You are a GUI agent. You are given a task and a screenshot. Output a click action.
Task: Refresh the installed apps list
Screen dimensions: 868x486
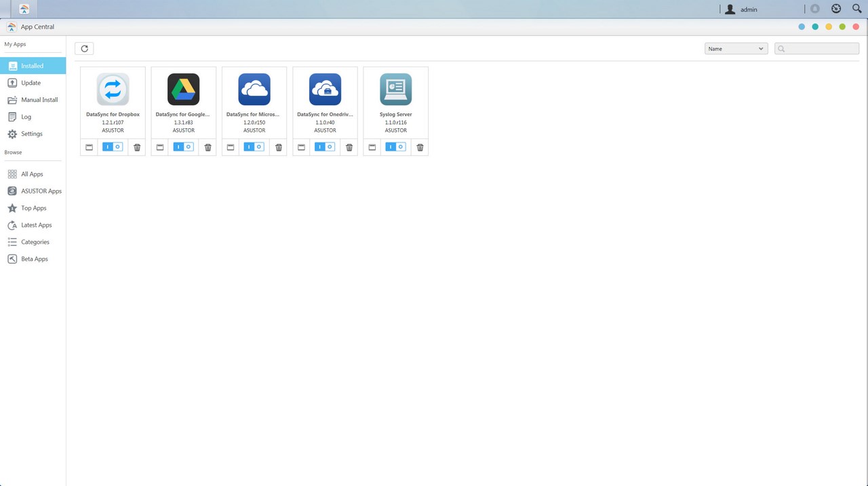coord(84,49)
